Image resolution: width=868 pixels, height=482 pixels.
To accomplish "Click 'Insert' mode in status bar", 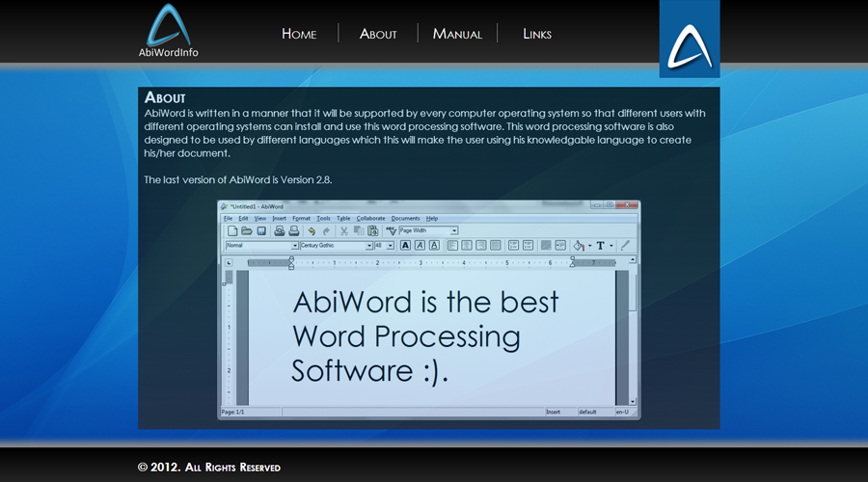I will tap(553, 413).
